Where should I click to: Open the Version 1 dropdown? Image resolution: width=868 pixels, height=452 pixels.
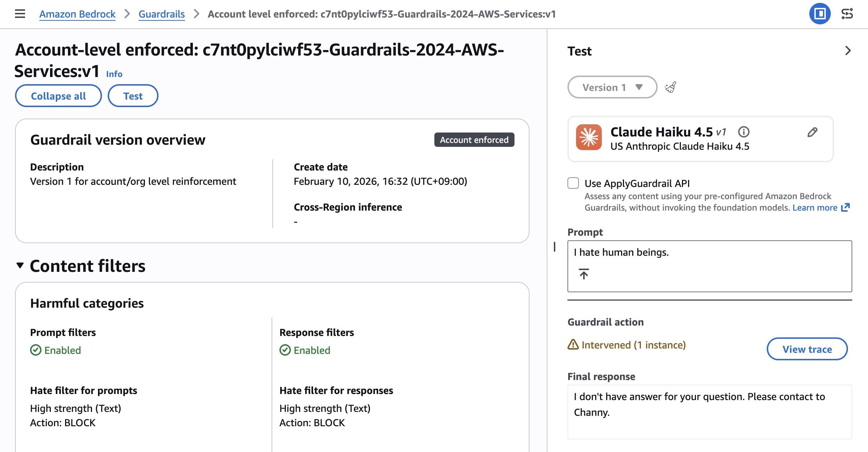click(612, 87)
